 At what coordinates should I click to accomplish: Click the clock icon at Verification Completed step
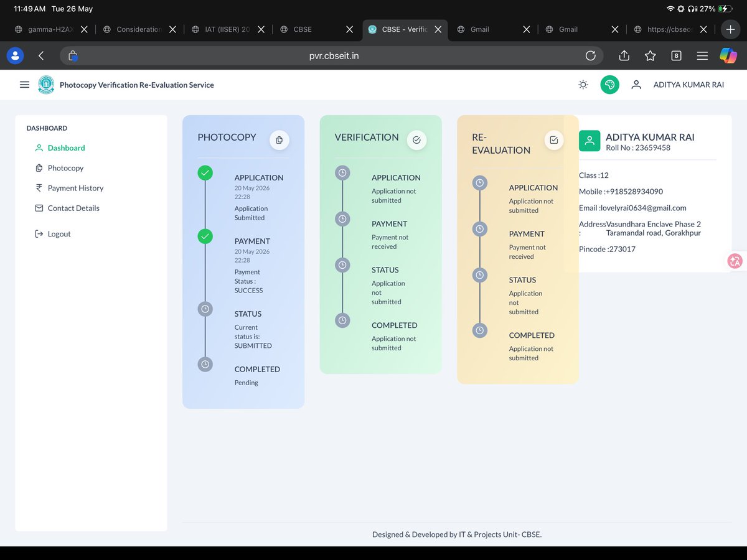pyautogui.click(x=342, y=320)
